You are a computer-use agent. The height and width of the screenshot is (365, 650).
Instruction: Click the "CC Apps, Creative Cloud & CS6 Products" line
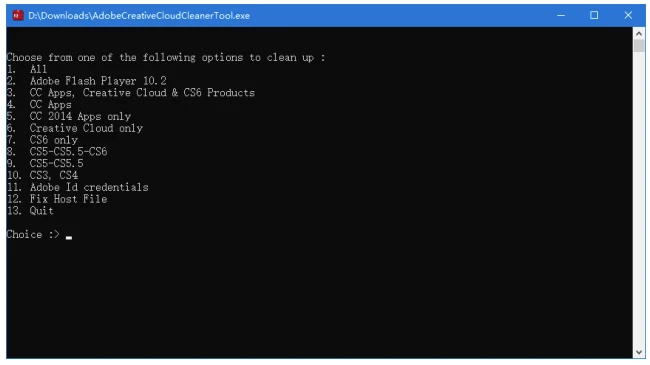[131, 92]
